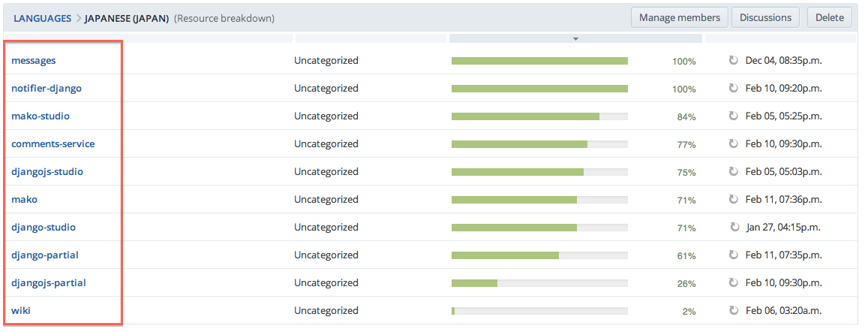Click refresh icon for django-partial row
Screen dimensions: 868x332
pos(733,255)
